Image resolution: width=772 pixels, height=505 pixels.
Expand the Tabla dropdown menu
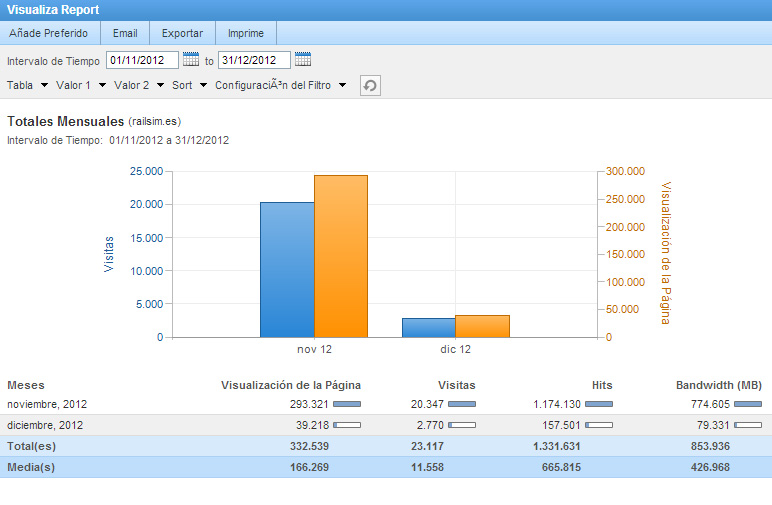(28, 85)
